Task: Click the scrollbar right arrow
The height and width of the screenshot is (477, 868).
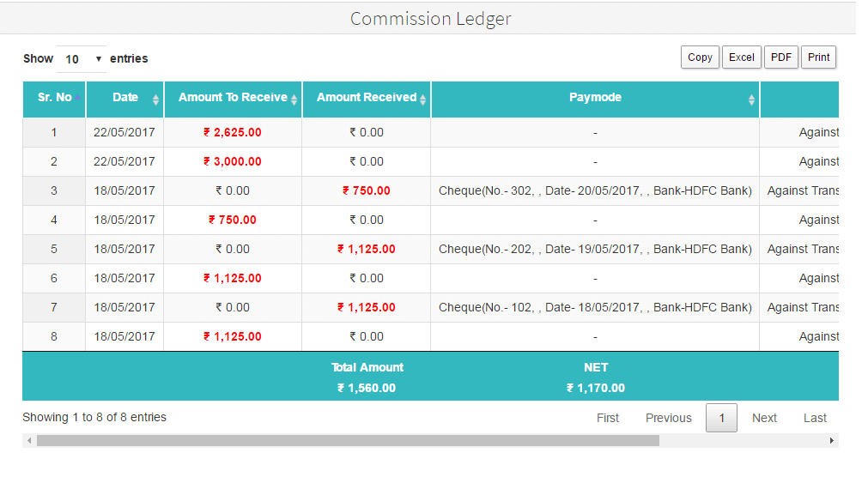Action: pos(831,440)
